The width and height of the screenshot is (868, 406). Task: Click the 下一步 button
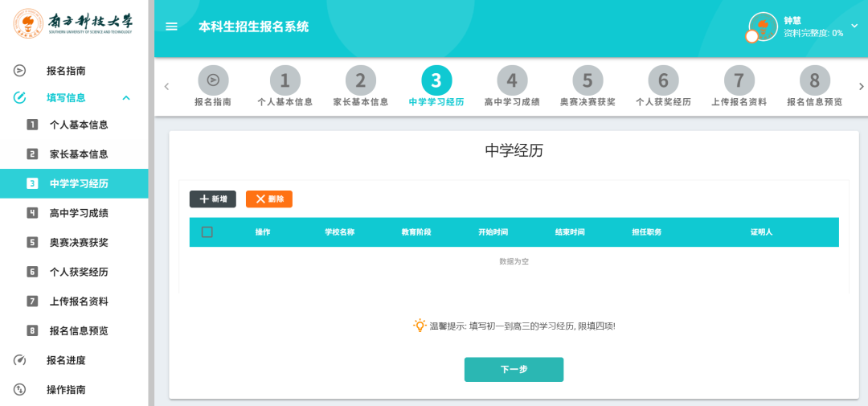coord(514,370)
